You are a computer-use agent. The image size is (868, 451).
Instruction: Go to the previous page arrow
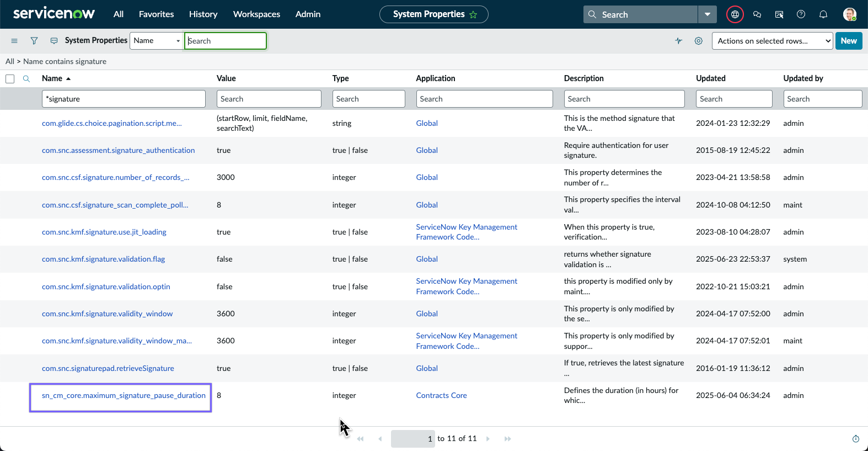click(380, 439)
